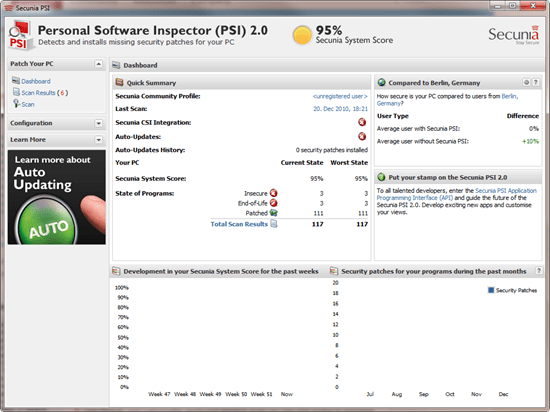Click the Insecure current state value 3

click(x=321, y=194)
